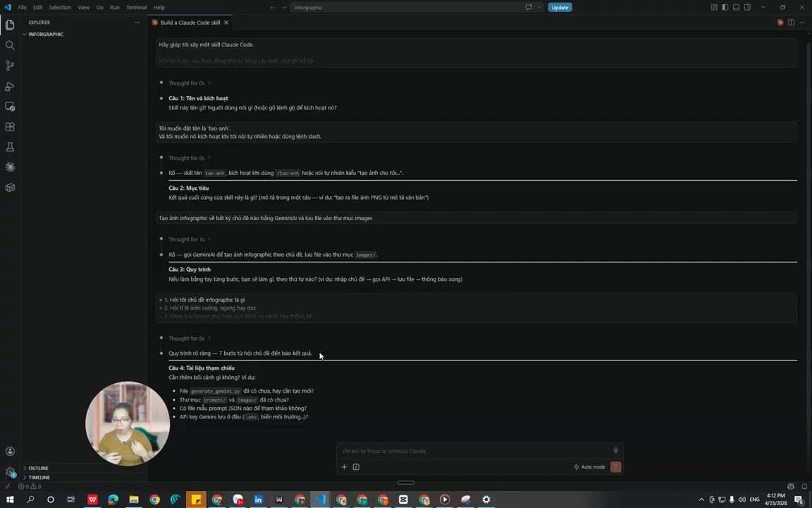Open Explorer's Views and More Actions menu
812x508 pixels.
(x=137, y=23)
